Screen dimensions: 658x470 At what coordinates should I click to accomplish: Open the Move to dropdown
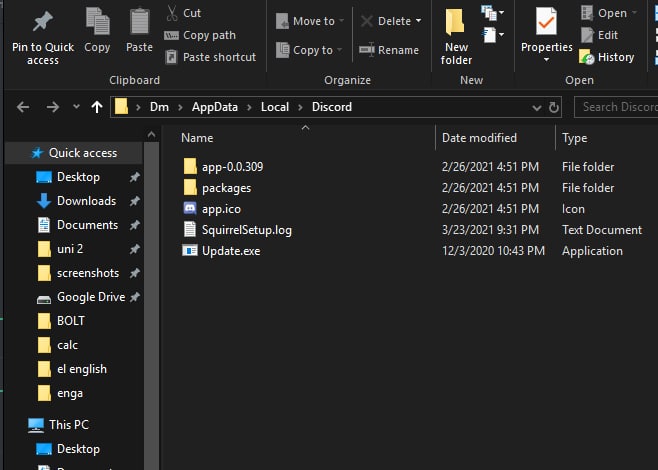(310, 21)
